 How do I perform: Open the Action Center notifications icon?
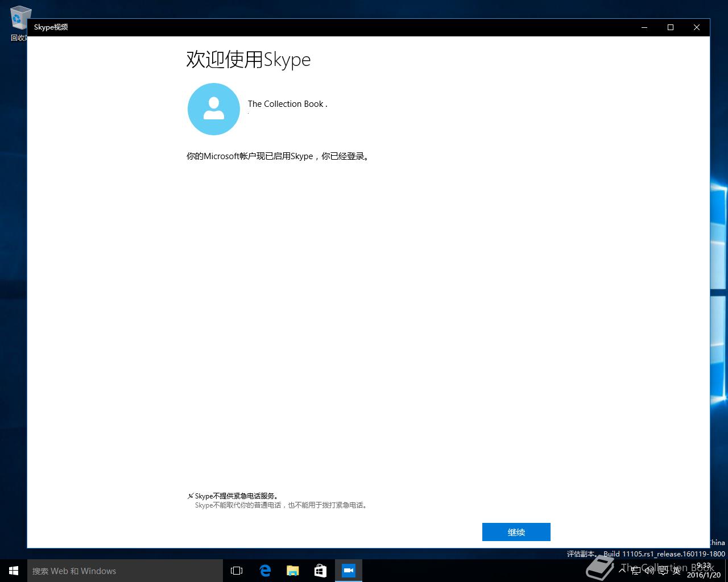pyautogui.click(x=663, y=571)
